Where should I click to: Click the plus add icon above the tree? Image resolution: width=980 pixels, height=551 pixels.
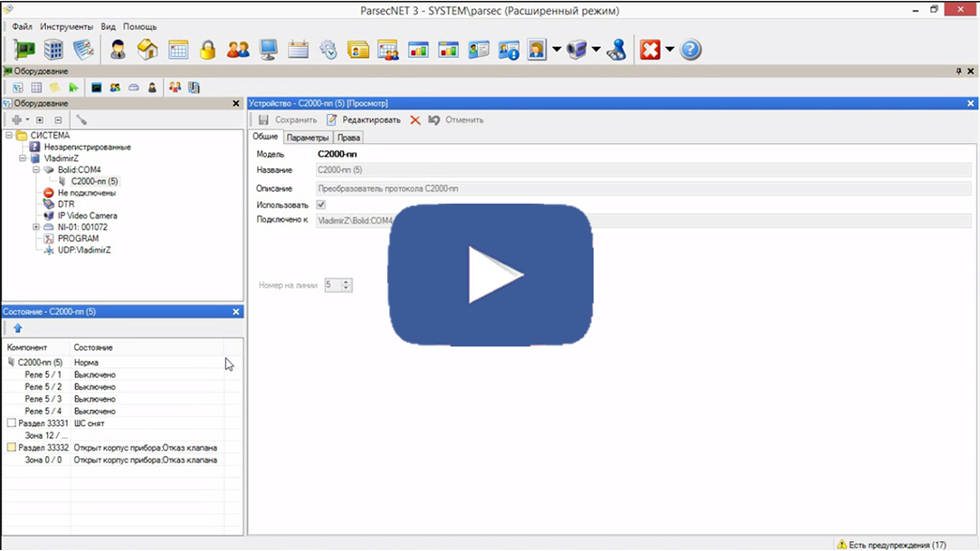(17, 120)
